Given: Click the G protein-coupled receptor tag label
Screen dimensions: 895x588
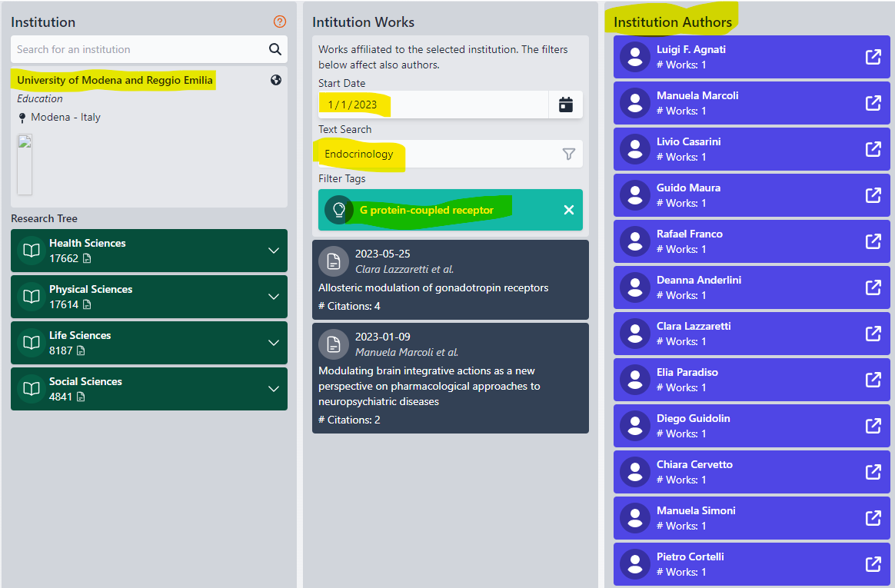Looking at the screenshot, I should click(427, 211).
